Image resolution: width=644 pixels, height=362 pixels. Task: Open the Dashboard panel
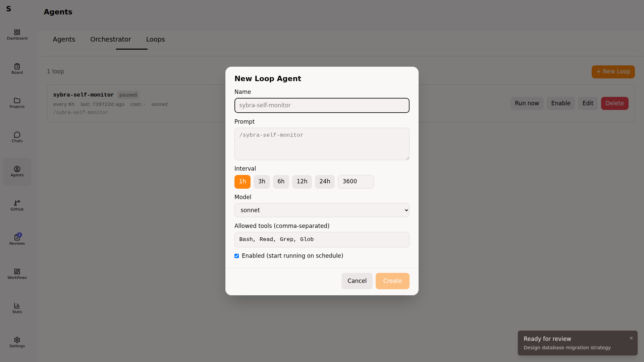pos(17,35)
